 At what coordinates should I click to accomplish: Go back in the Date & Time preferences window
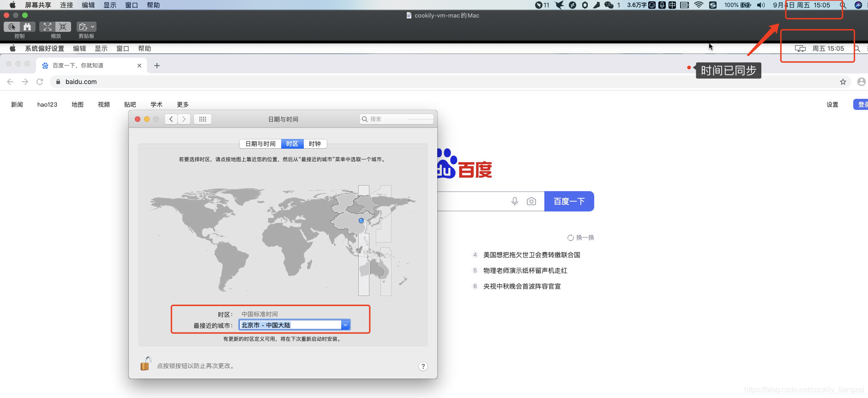pos(171,119)
